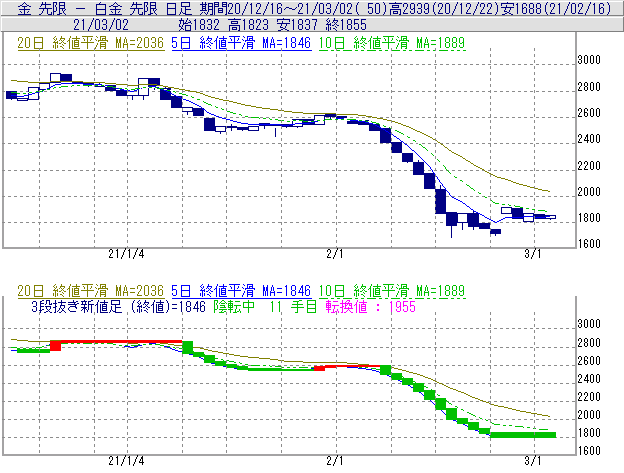Click the upper chart legend '5日 終値平滑 MA=1846'
This screenshot has height=473, width=624.
(241, 43)
